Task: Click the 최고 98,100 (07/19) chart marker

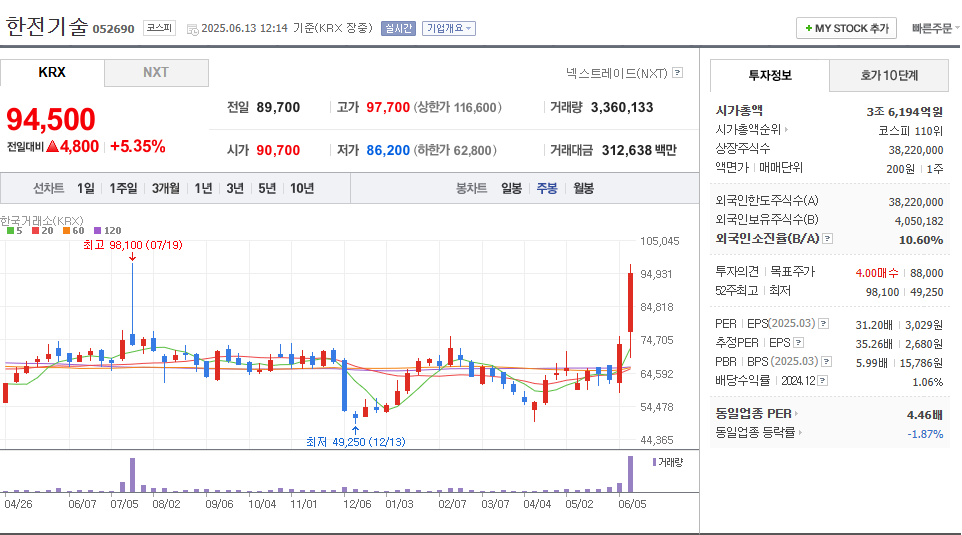Action: point(133,245)
